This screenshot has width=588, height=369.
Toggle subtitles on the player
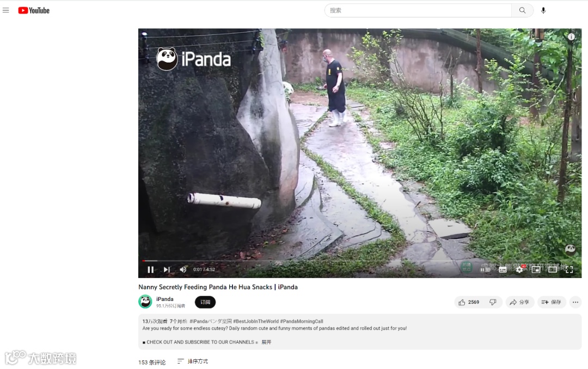pos(503,269)
